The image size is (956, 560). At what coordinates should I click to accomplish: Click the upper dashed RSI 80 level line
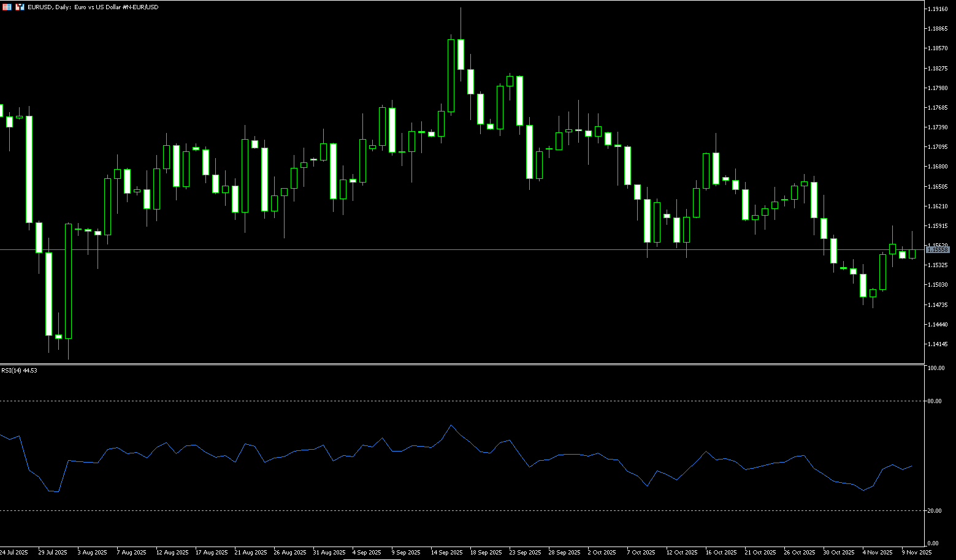[x=460, y=401]
